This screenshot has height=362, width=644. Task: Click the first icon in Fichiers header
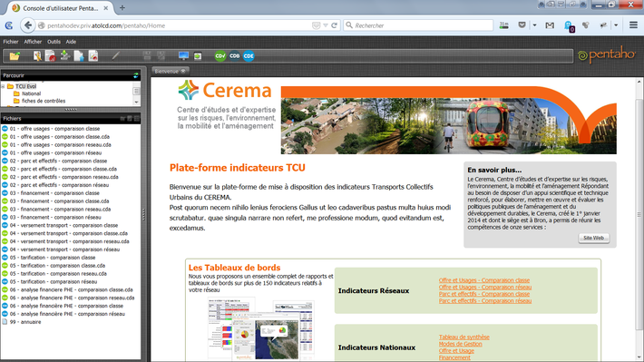click(x=122, y=118)
